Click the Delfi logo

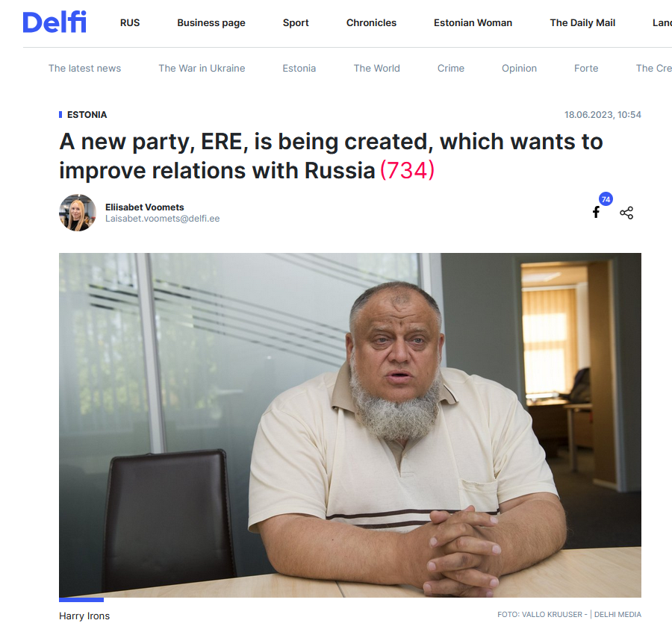click(x=55, y=22)
